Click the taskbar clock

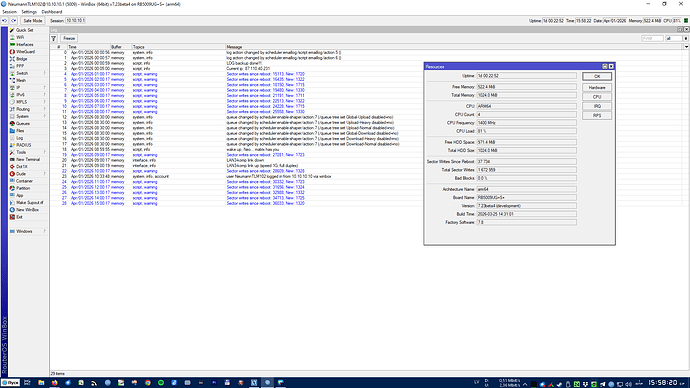(662, 383)
